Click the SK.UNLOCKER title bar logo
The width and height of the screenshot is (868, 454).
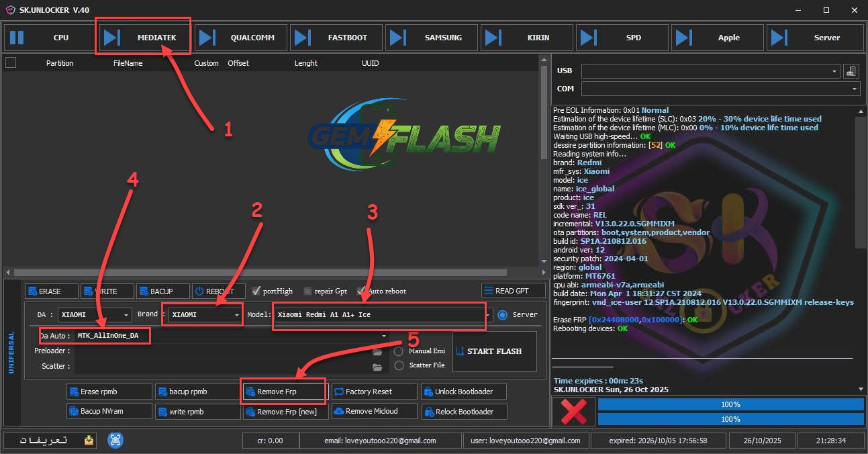[x=9, y=9]
